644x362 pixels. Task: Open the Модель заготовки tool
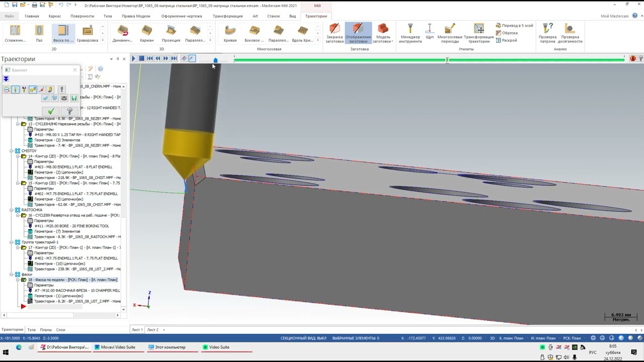(383, 33)
